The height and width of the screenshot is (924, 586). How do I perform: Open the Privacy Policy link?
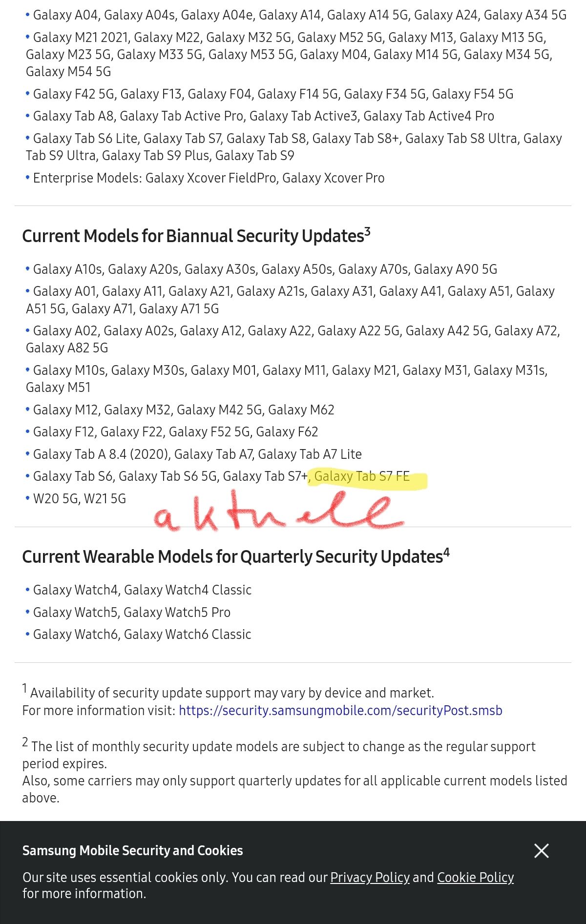(x=370, y=877)
